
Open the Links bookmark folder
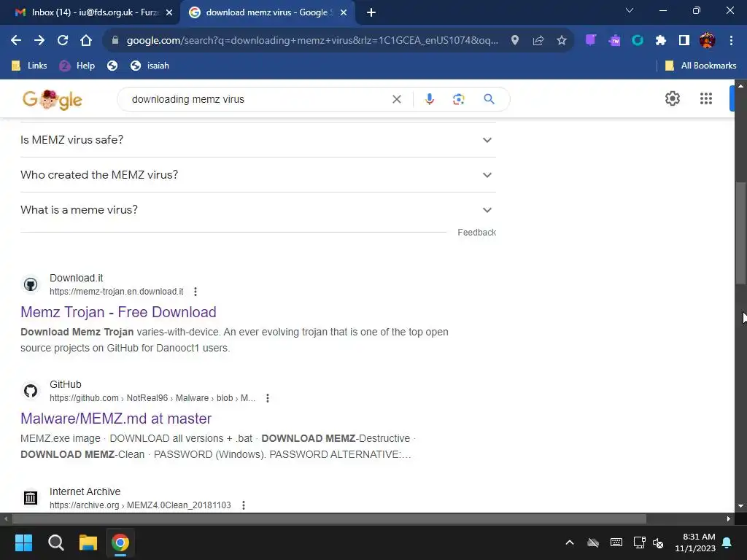tap(29, 66)
